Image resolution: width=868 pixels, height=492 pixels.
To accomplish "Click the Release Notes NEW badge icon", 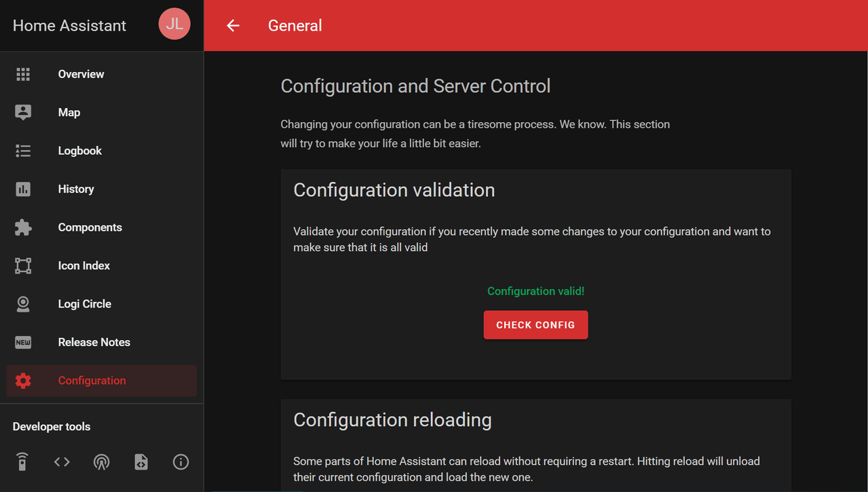I will coord(23,342).
